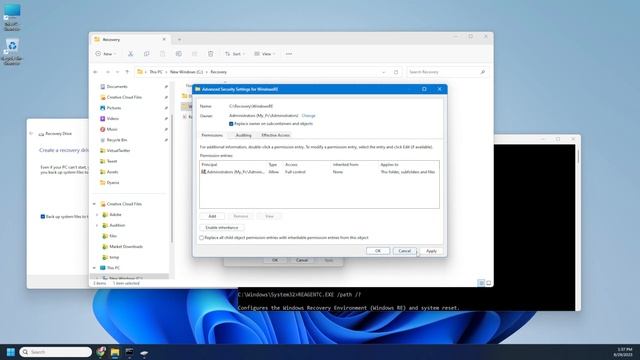Viewport: 640px width, 360px height.
Task: Add a new Explorer tab with plus icon
Action: point(179,40)
